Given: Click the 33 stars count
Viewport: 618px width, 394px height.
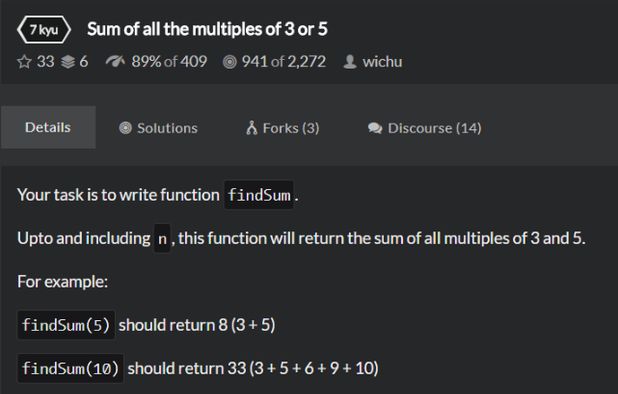Looking at the screenshot, I should point(46,62).
